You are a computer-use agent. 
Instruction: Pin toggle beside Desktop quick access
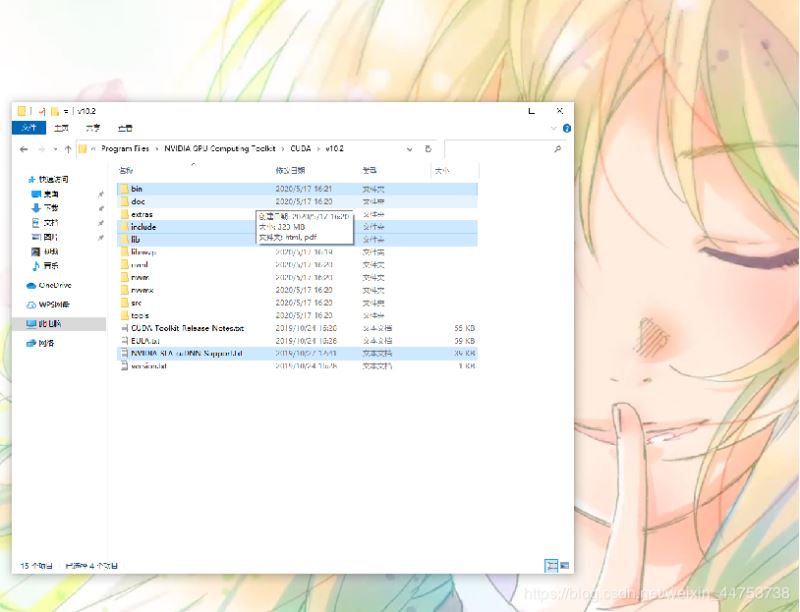(x=101, y=194)
